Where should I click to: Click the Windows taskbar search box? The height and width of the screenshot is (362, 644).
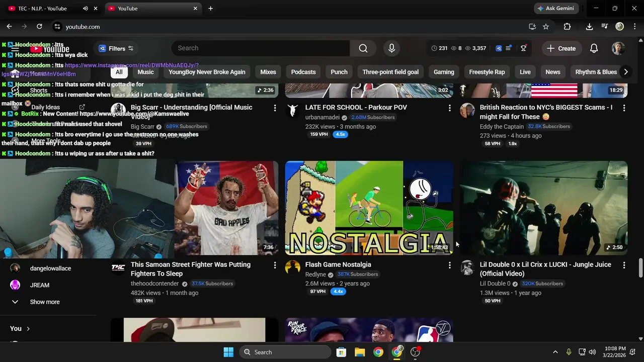[x=285, y=352]
